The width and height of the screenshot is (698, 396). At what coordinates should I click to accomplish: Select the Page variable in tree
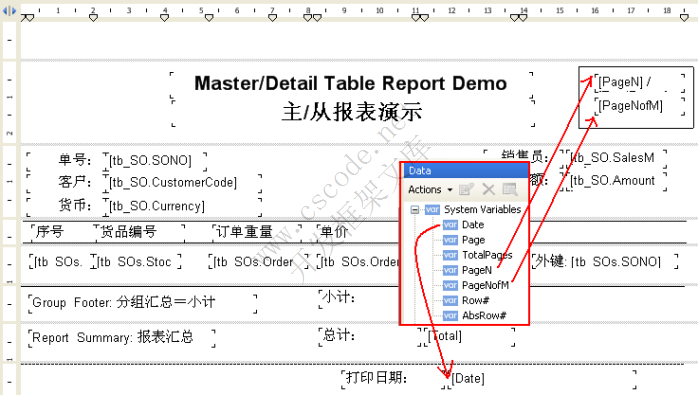(473, 240)
